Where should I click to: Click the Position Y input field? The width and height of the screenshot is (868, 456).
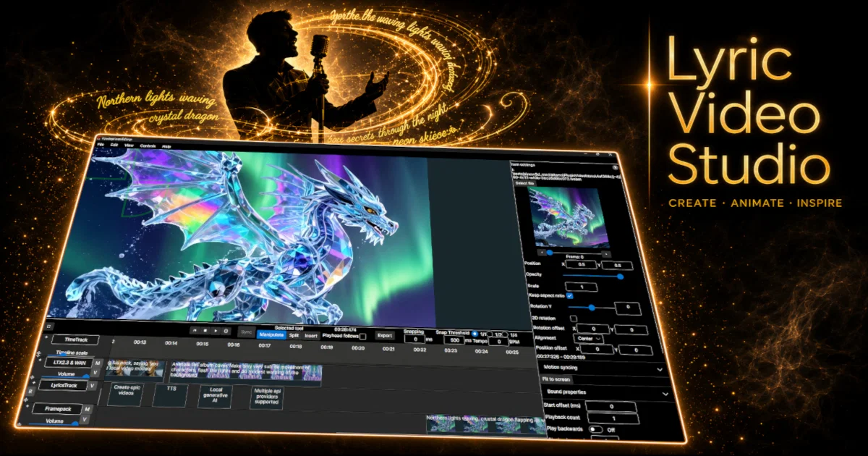coord(617,266)
